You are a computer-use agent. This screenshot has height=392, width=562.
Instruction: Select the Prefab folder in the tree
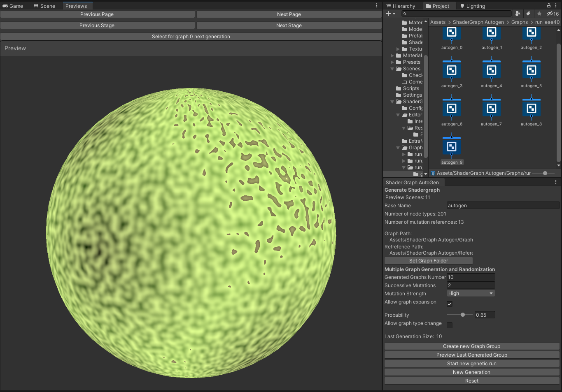pyautogui.click(x=412, y=36)
